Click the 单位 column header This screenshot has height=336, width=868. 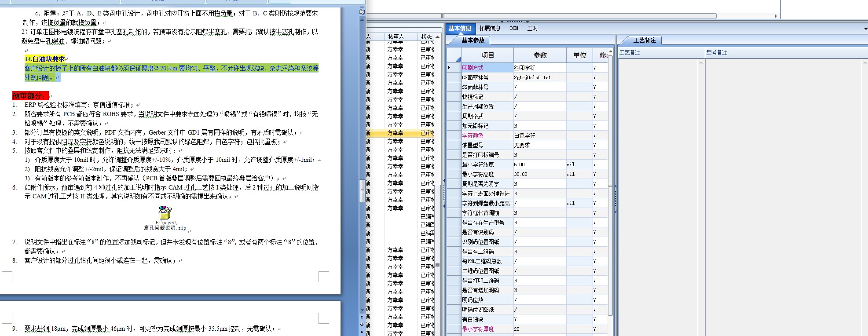coord(579,55)
